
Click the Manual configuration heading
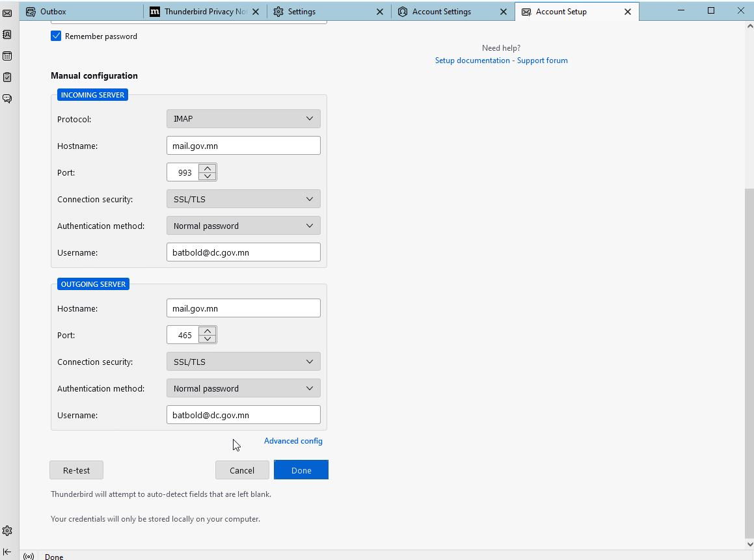[94, 75]
